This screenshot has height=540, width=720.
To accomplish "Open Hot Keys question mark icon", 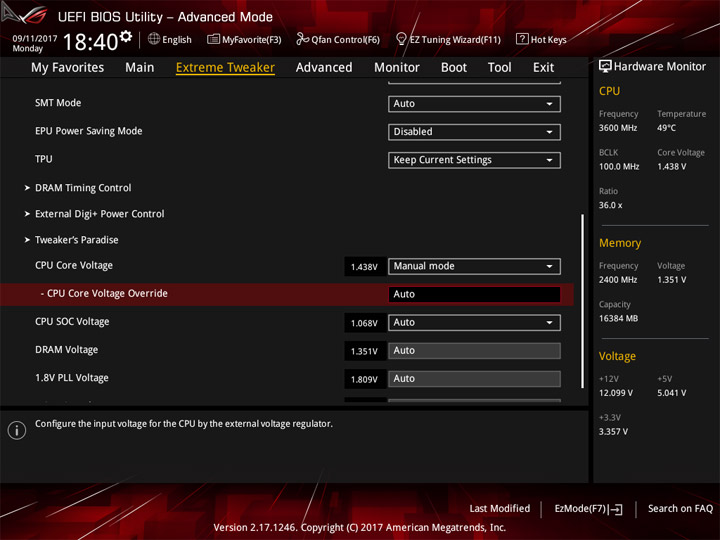I will pyautogui.click(x=522, y=39).
